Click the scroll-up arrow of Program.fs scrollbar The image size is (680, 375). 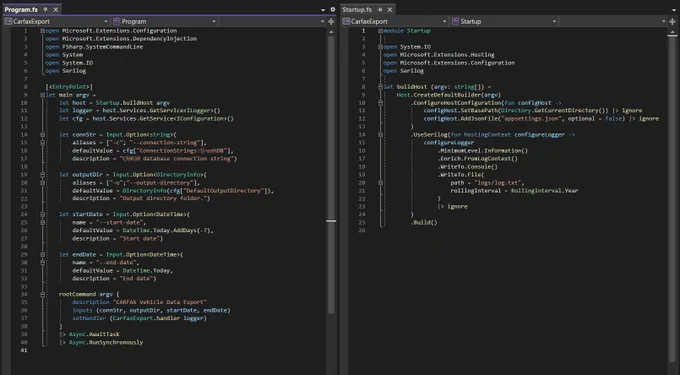click(x=331, y=32)
